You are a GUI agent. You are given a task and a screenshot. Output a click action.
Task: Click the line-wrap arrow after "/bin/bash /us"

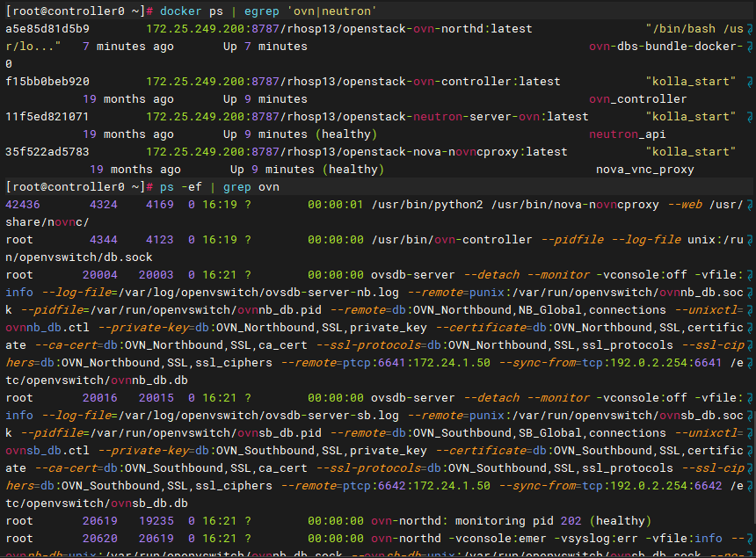750,29
